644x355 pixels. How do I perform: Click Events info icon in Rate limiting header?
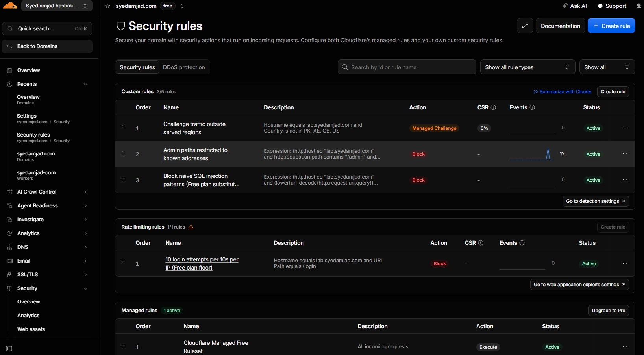click(522, 243)
